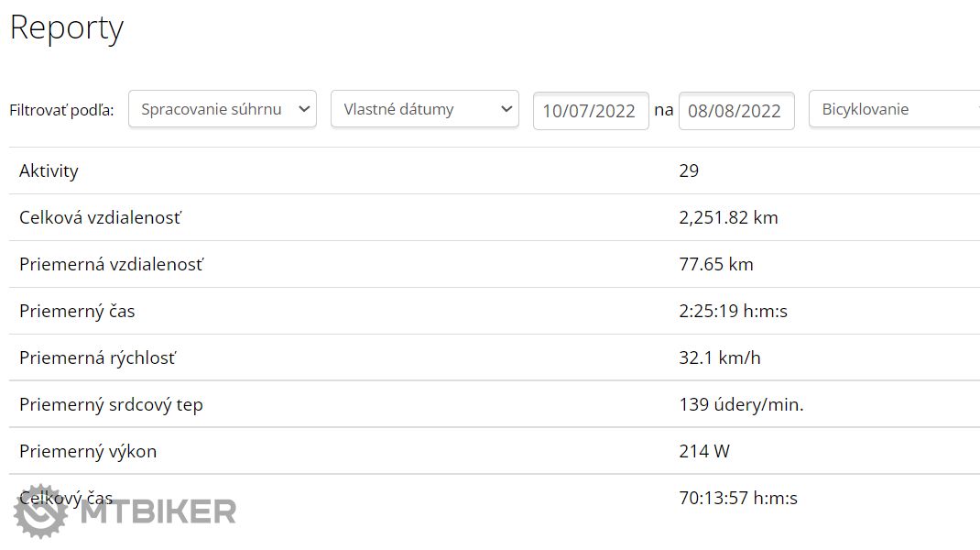Select the Priemerný srdcový tep row label

click(111, 404)
